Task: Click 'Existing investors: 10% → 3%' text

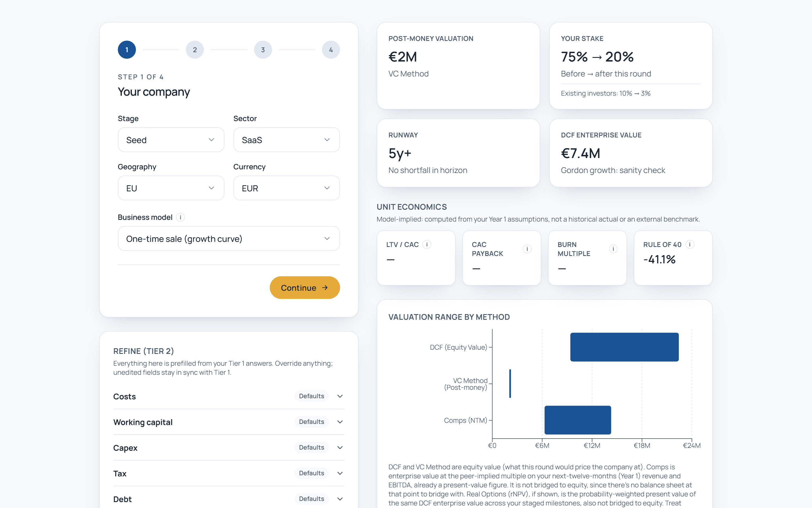Action: click(606, 93)
